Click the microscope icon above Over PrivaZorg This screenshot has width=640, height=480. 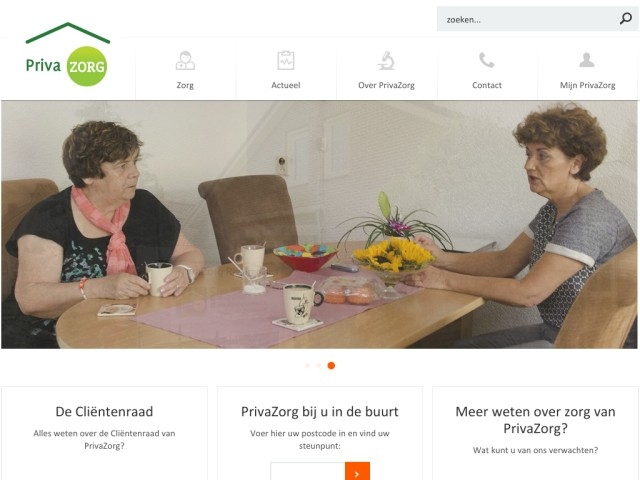coord(386,60)
